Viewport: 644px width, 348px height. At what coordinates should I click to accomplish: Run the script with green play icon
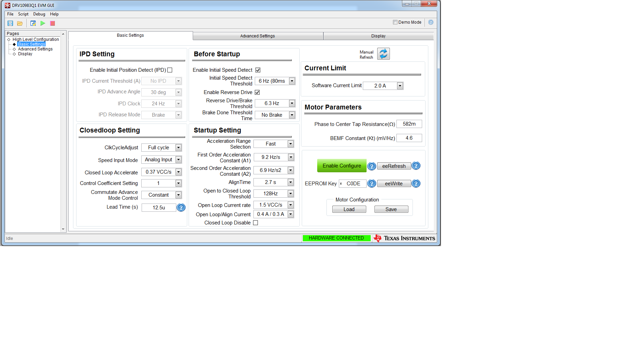[43, 23]
